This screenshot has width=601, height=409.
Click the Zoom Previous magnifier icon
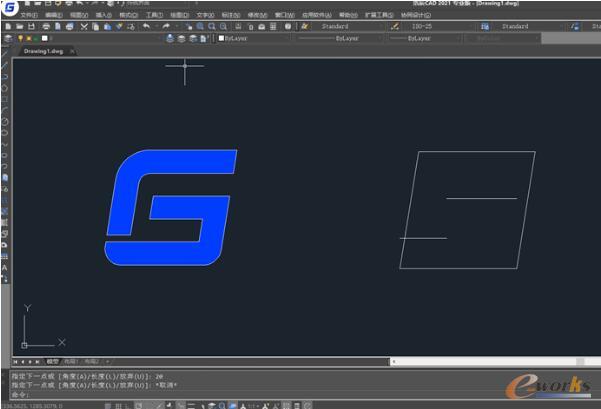click(x=223, y=26)
